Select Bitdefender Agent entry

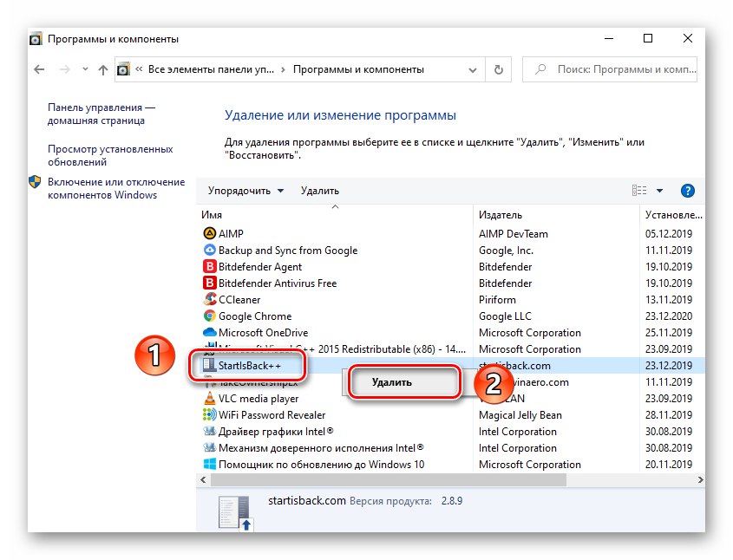coord(260,267)
